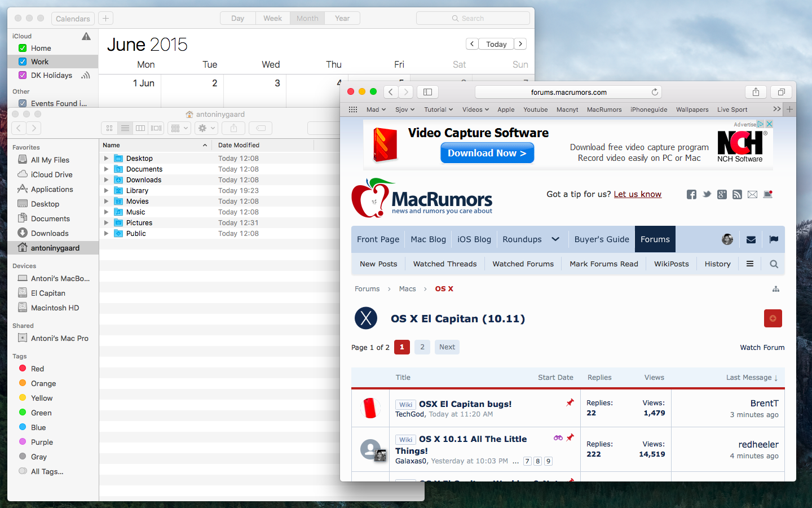Click the Let us know link
The width and height of the screenshot is (812, 508).
pyautogui.click(x=637, y=194)
